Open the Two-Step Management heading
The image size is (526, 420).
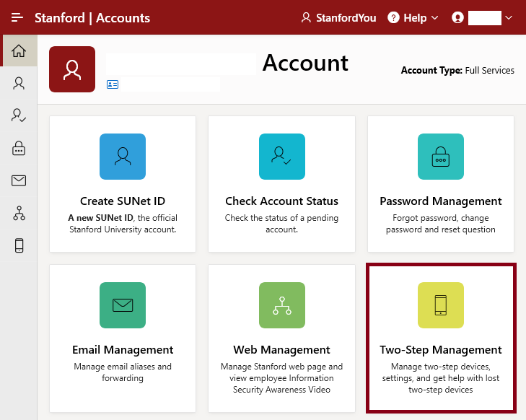click(x=441, y=350)
